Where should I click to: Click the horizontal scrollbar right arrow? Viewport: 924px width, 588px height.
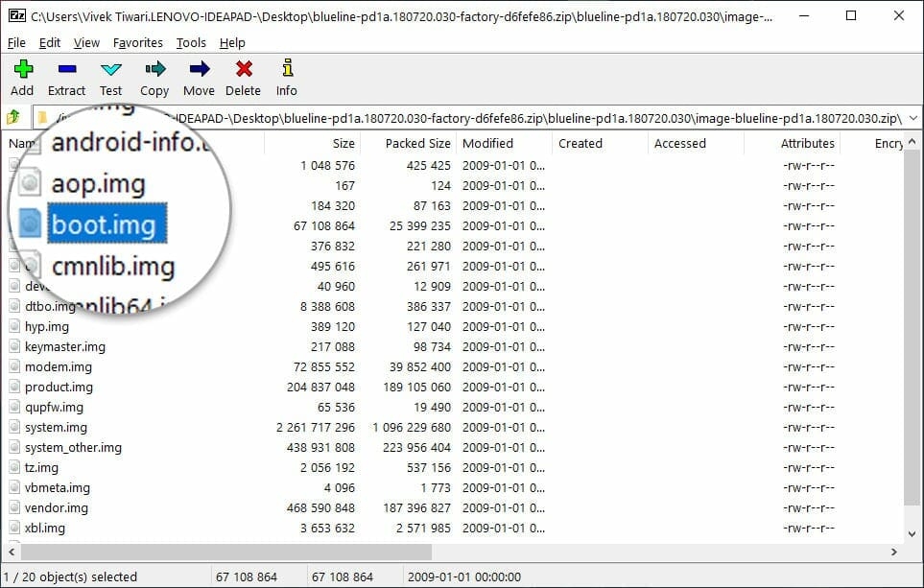(x=894, y=552)
